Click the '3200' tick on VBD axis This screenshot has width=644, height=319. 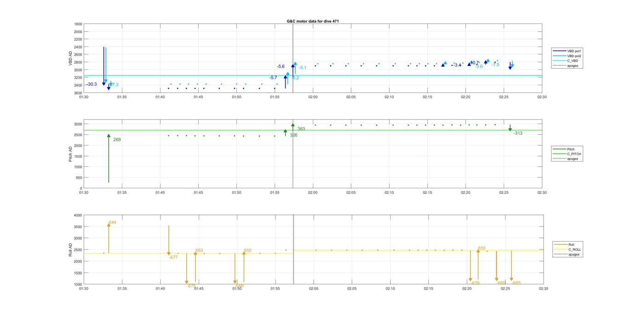click(78, 77)
